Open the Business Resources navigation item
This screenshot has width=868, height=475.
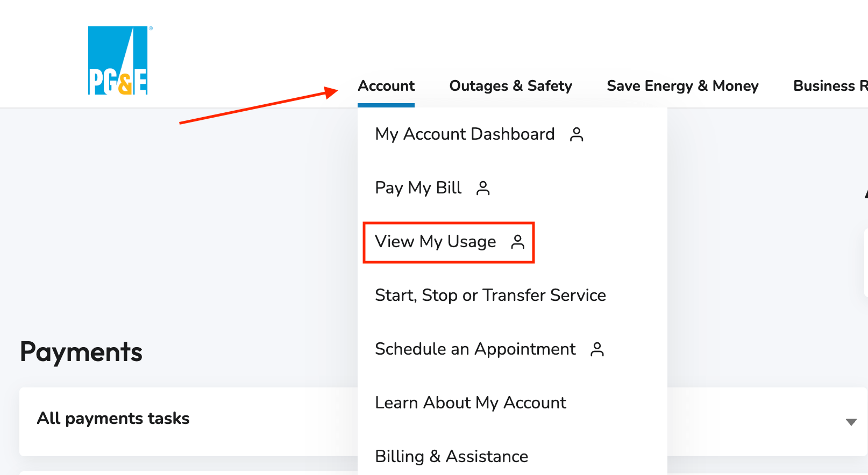829,86
